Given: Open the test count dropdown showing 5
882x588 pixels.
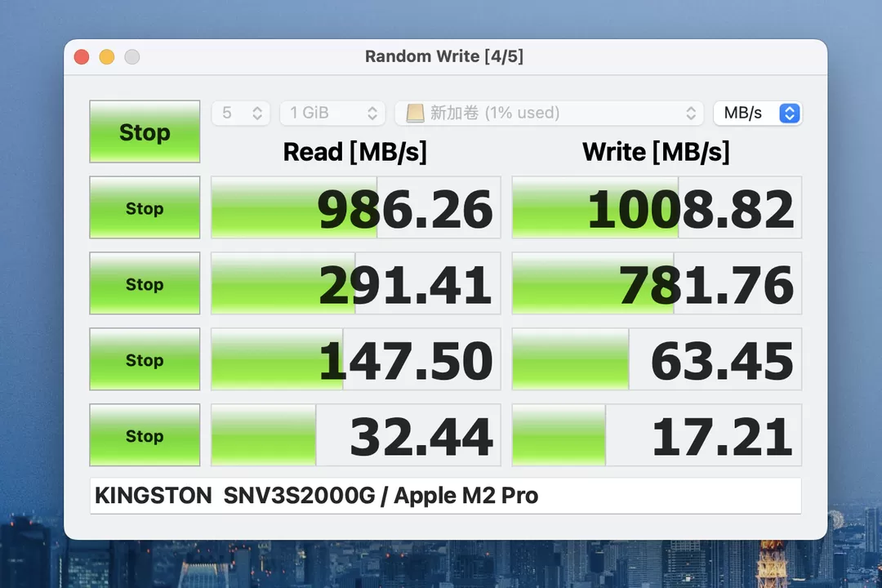Looking at the screenshot, I should 241,113.
